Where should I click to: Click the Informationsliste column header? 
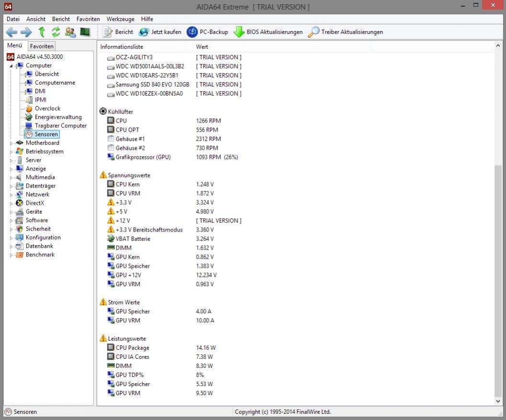coord(145,47)
